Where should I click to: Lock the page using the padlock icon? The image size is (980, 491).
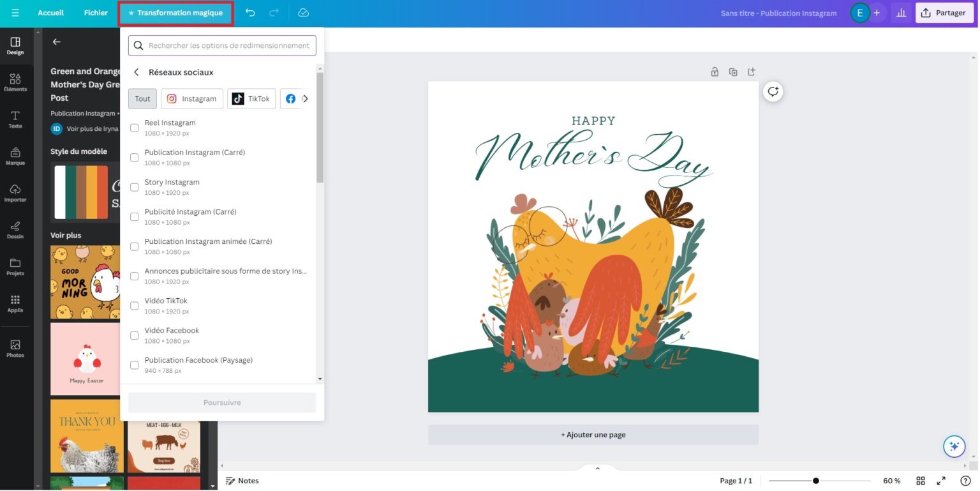(x=715, y=72)
